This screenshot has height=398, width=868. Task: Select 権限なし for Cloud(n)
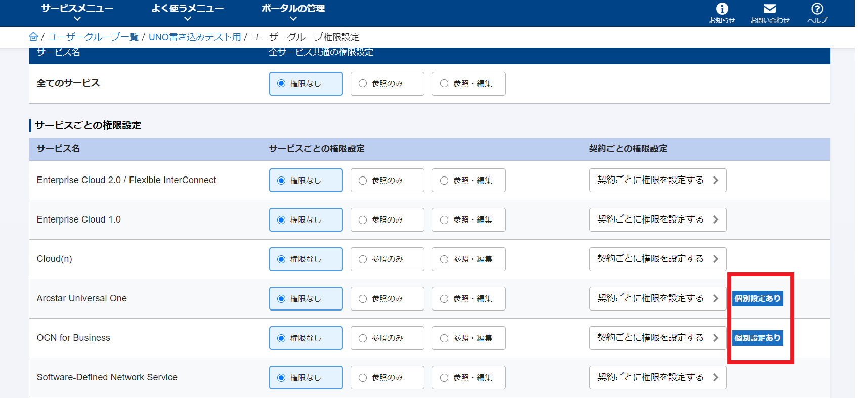click(306, 259)
